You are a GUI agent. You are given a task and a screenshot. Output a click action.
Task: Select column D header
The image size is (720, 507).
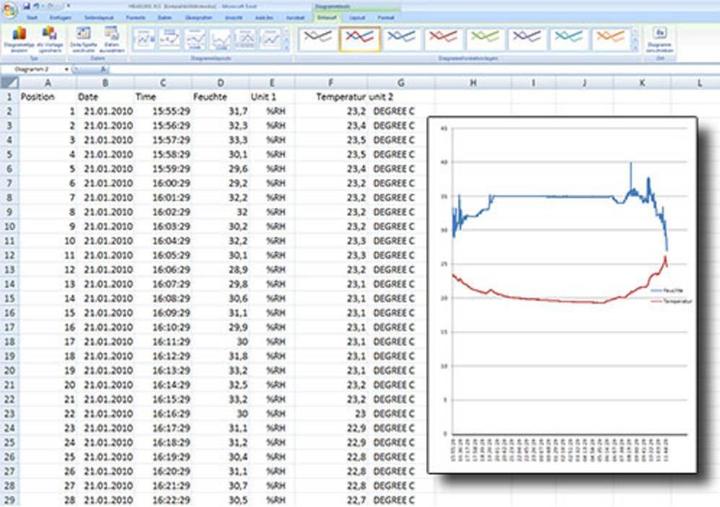coord(220,83)
